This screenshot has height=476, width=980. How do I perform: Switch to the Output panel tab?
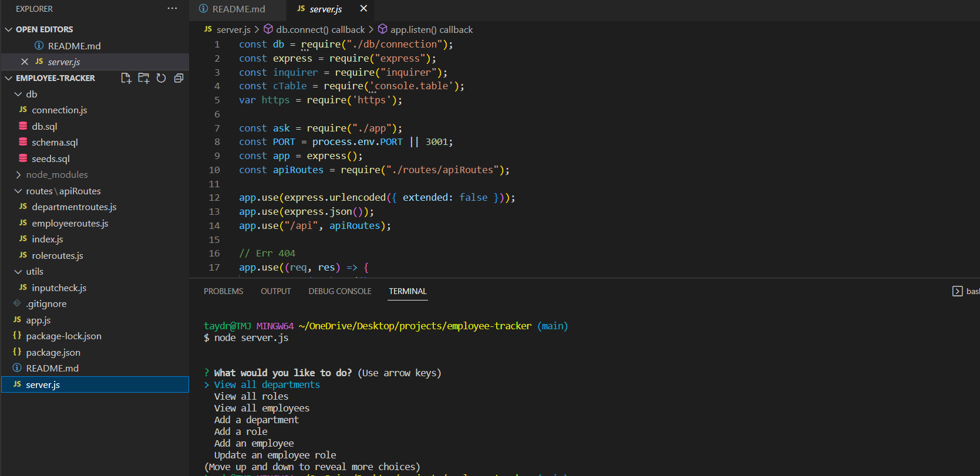(276, 291)
